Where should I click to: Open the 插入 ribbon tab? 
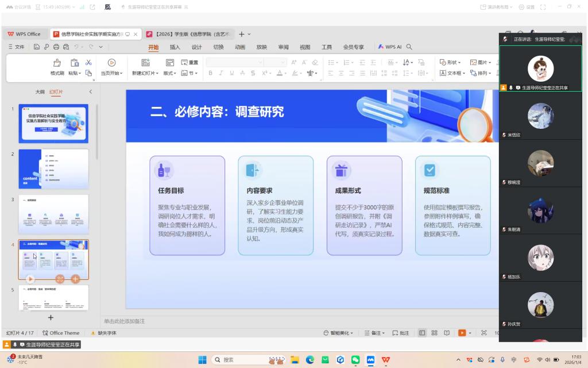[x=175, y=47]
